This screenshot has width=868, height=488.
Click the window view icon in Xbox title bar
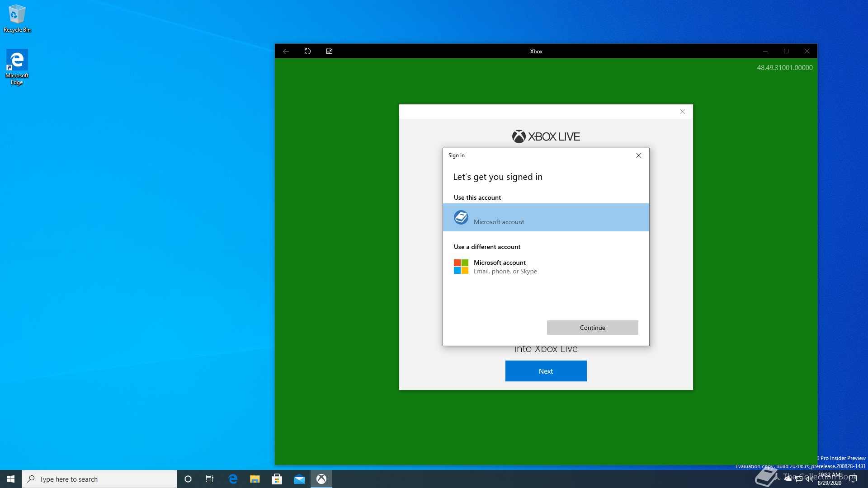pos(329,52)
